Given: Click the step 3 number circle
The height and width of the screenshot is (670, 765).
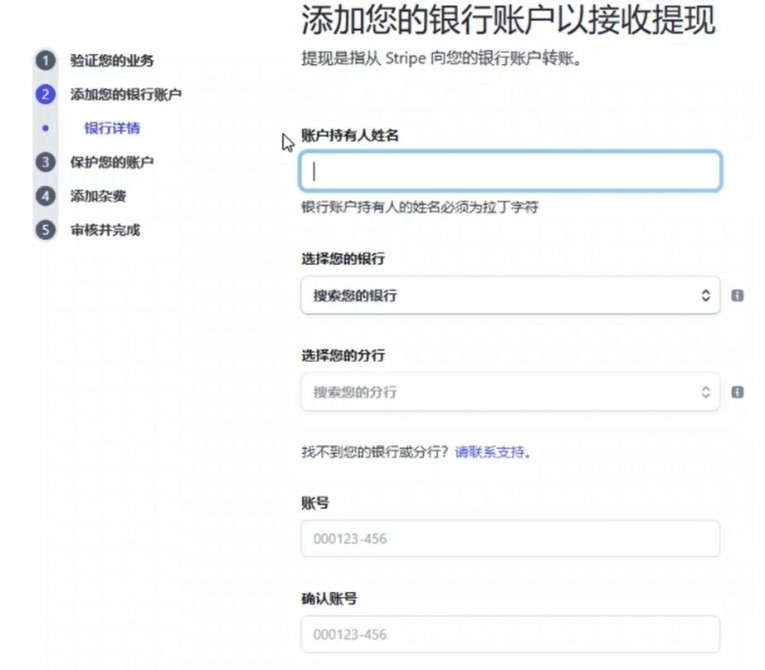Looking at the screenshot, I should (x=44, y=162).
